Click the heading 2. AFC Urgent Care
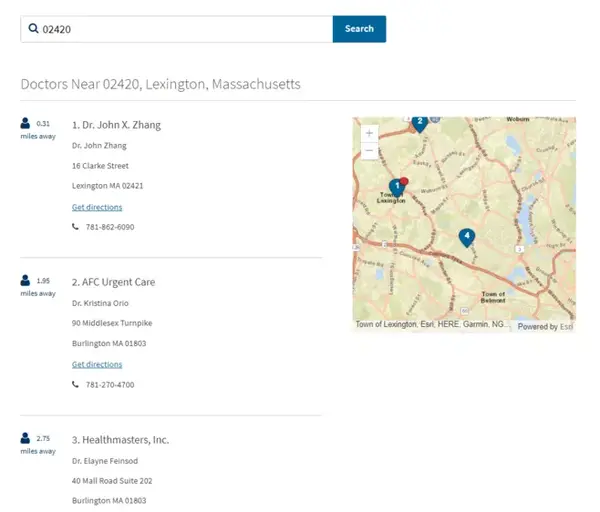 coord(114,282)
